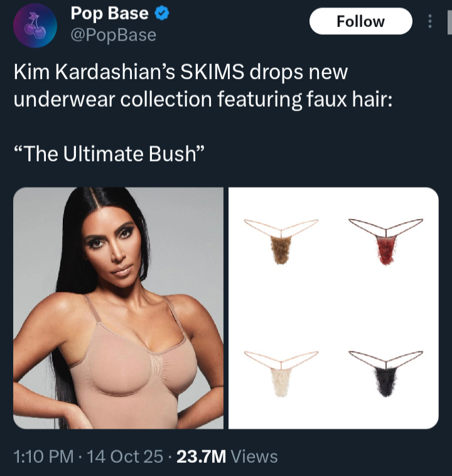Open the Pop Base display name link

pos(110,14)
